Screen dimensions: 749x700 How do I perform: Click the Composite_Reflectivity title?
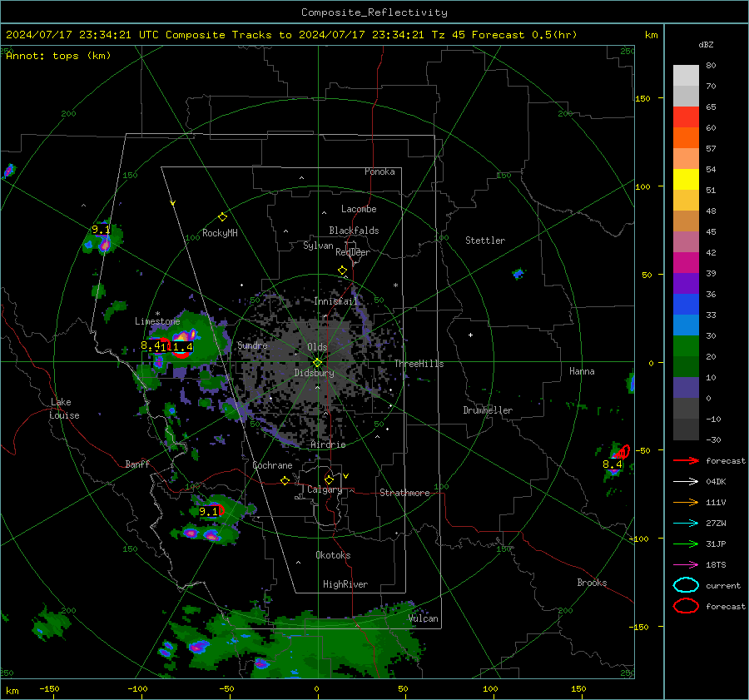point(374,12)
